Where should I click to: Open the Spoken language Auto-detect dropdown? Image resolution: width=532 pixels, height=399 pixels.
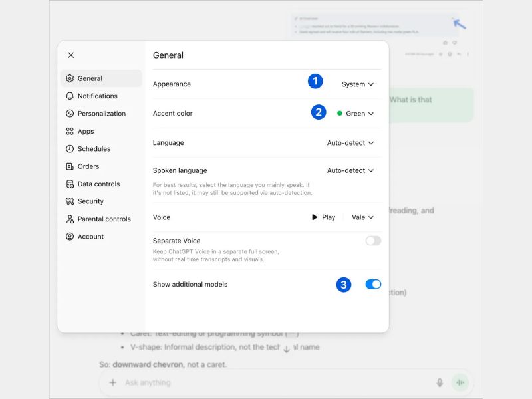click(350, 170)
